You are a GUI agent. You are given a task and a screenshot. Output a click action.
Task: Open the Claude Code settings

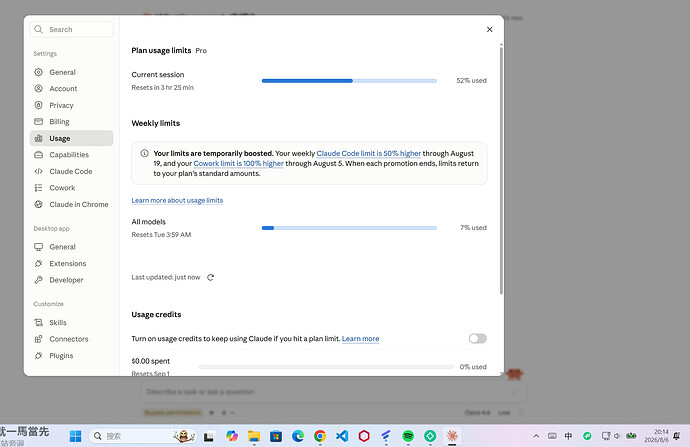pyautogui.click(x=71, y=171)
